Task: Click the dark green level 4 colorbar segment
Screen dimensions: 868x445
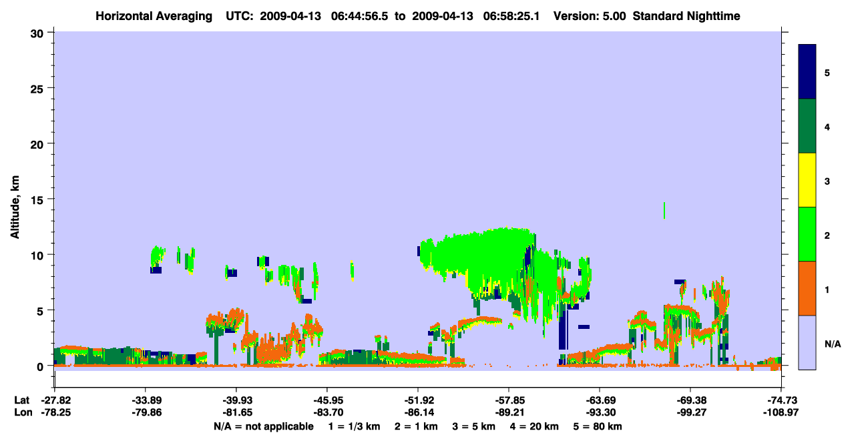Action: 807,126
